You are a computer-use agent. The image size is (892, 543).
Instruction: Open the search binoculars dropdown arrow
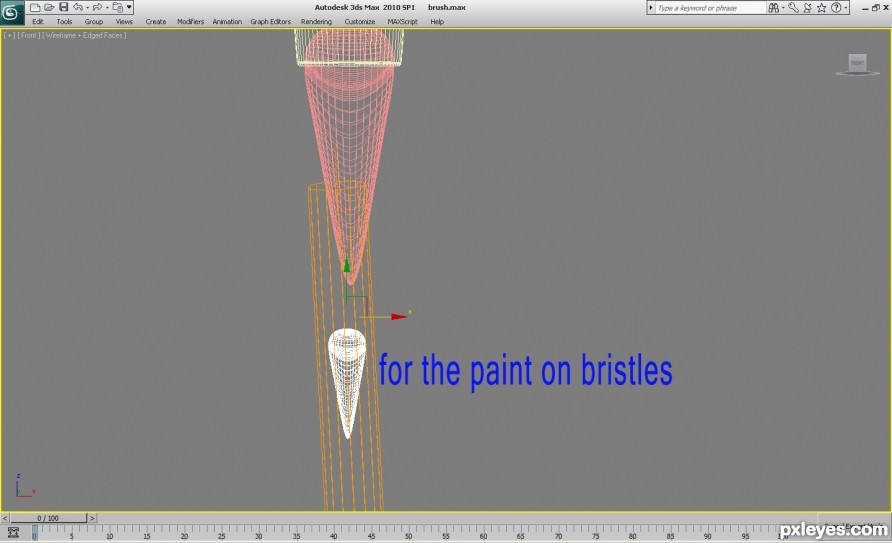[x=783, y=8]
